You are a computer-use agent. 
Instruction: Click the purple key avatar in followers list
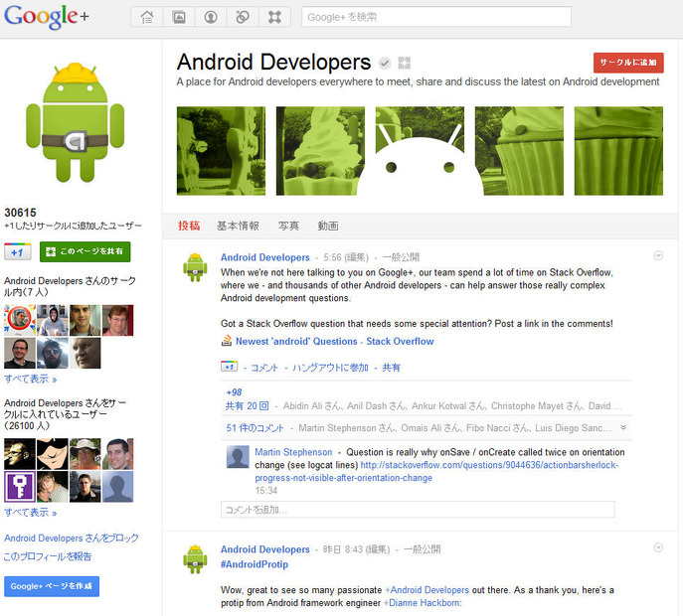(20, 487)
